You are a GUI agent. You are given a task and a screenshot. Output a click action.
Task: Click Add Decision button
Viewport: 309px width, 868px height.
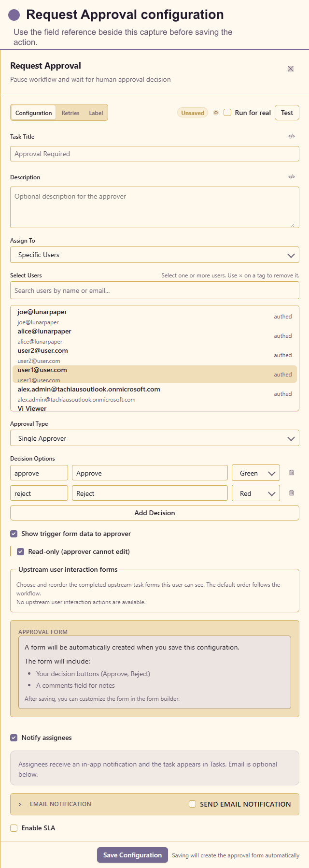(154, 513)
